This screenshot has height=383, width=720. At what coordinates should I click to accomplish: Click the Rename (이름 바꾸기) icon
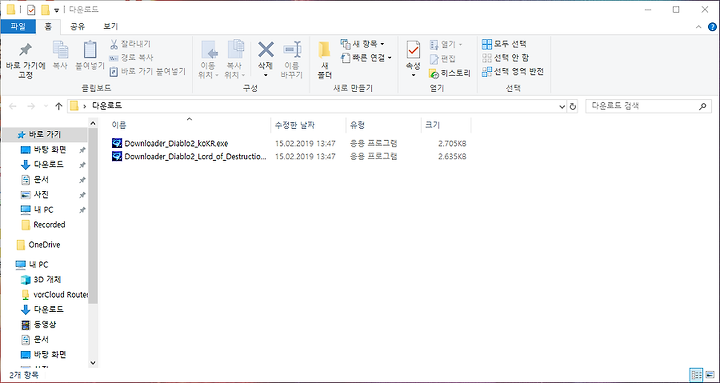(292, 50)
